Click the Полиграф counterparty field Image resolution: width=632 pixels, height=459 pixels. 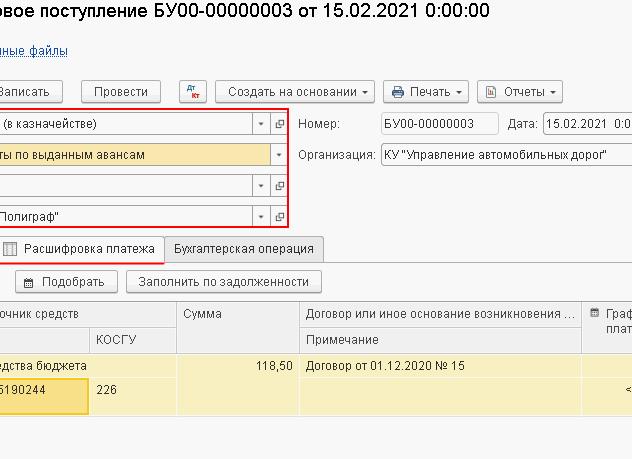click(126, 217)
